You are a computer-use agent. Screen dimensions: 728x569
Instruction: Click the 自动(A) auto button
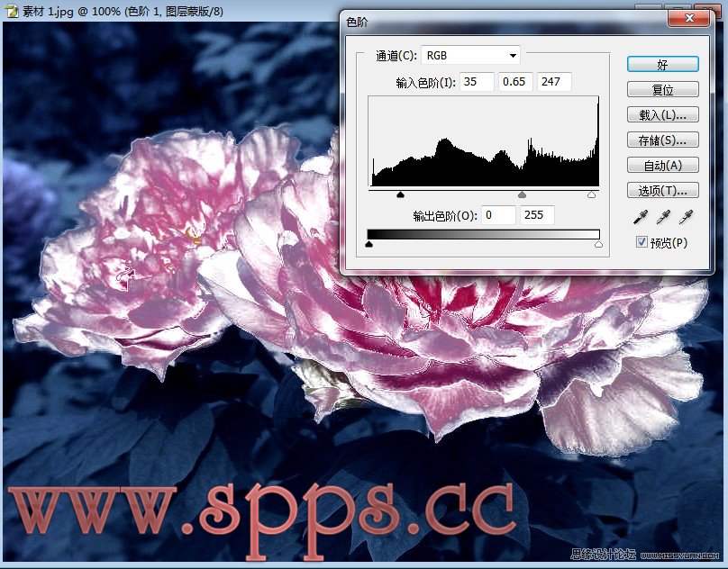coord(662,165)
